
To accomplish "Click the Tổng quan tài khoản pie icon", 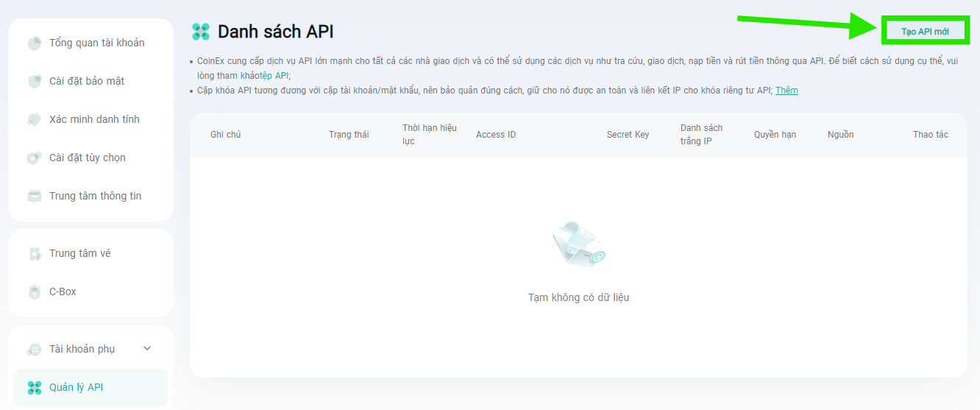I will (x=35, y=43).
